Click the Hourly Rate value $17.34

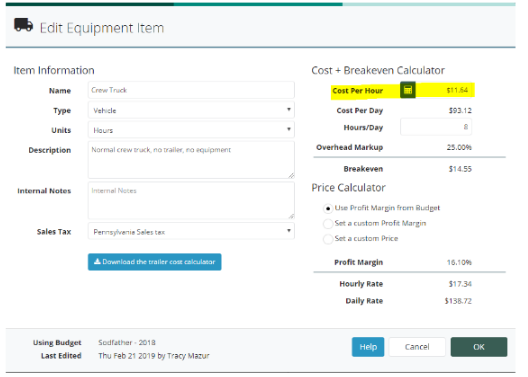(x=460, y=284)
